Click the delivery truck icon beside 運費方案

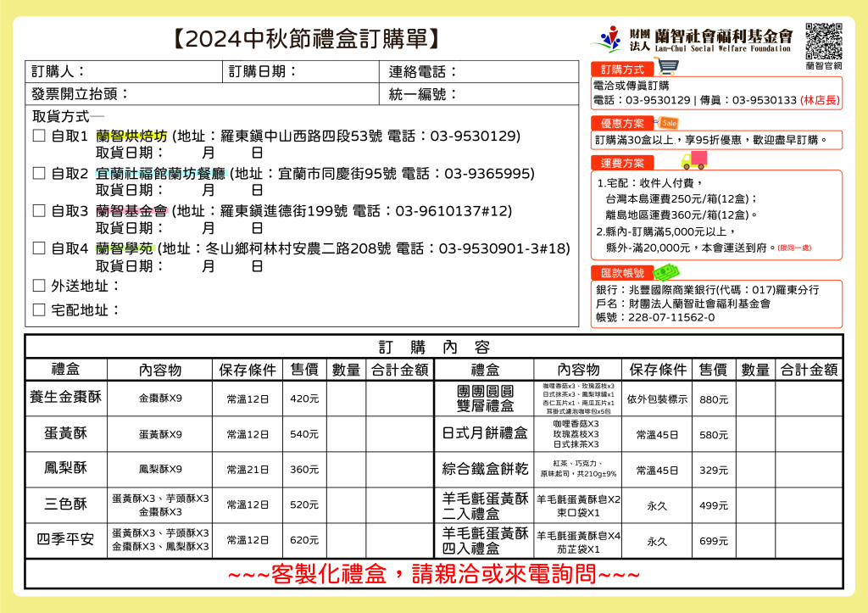[x=694, y=160]
